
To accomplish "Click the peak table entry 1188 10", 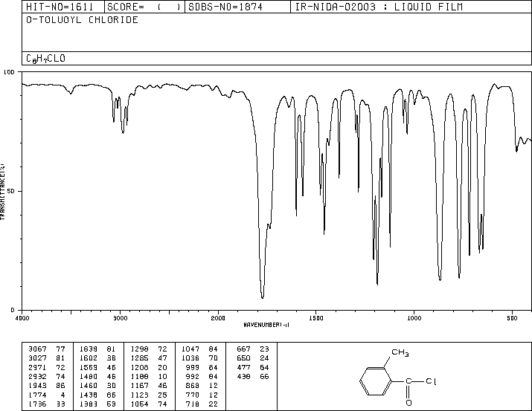I will pyautogui.click(x=149, y=376).
